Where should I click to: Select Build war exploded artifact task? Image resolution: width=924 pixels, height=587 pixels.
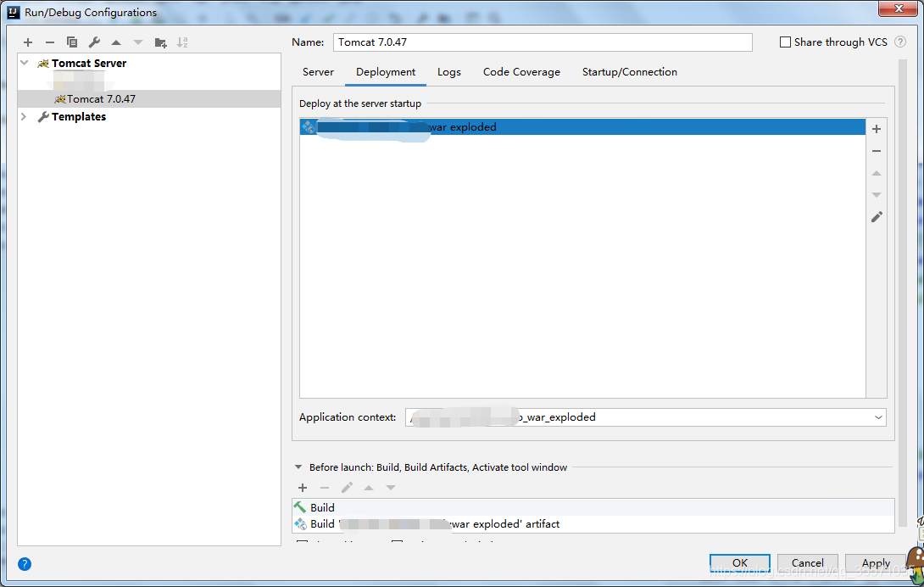pyautogui.click(x=593, y=524)
